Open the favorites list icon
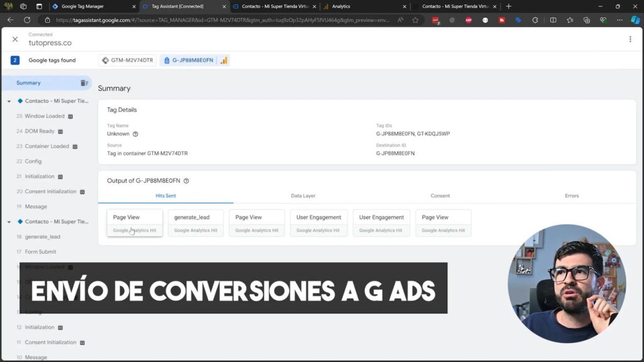Image resolution: width=644 pixels, height=362 pixels. click(570, 20)
